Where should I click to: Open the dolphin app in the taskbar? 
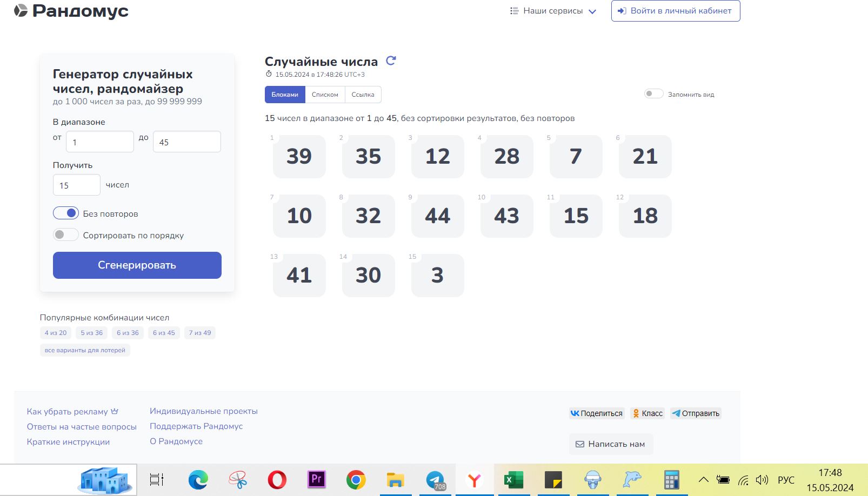coord(632,479)
